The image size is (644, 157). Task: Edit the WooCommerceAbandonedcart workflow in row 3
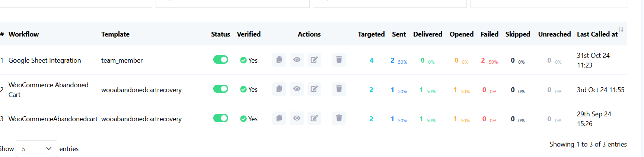coord(314,118)
